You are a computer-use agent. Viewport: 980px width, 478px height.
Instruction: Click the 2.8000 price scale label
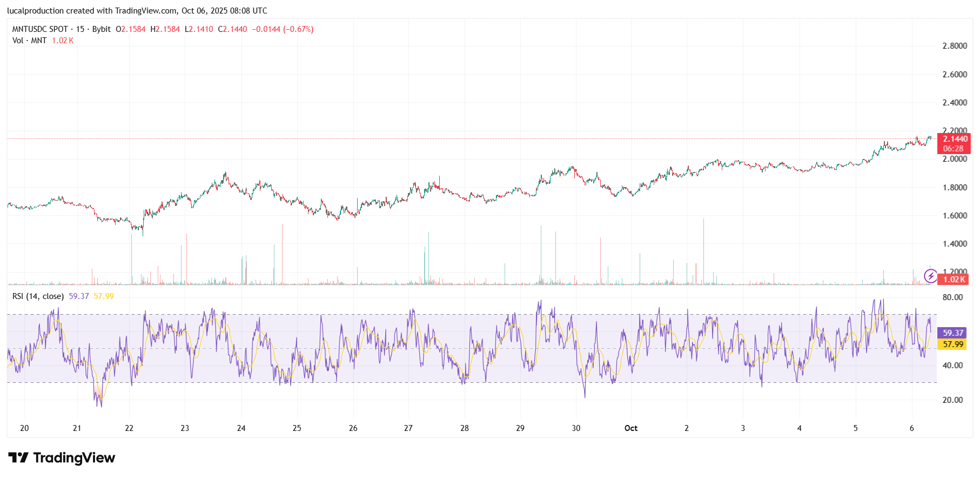[955, 46]
